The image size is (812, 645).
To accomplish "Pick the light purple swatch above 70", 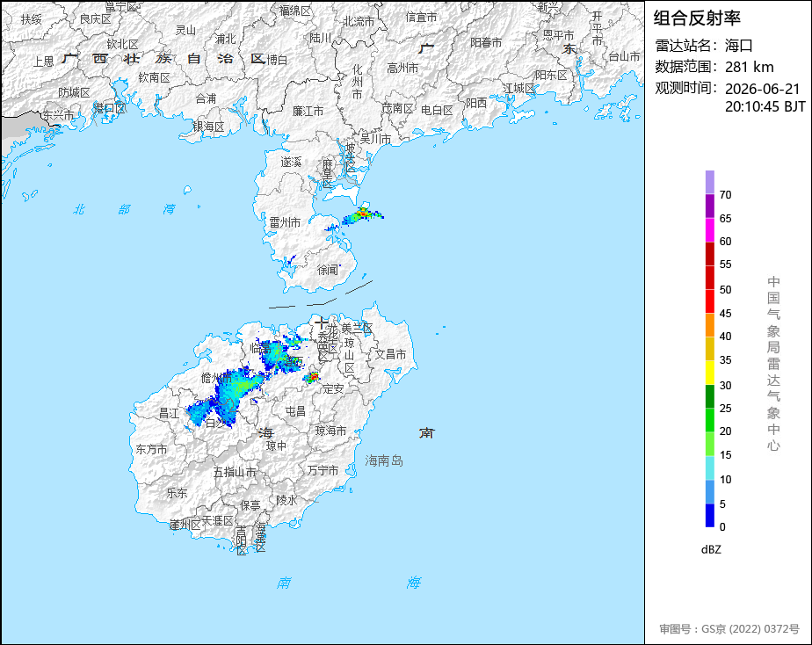I will 710,182.
